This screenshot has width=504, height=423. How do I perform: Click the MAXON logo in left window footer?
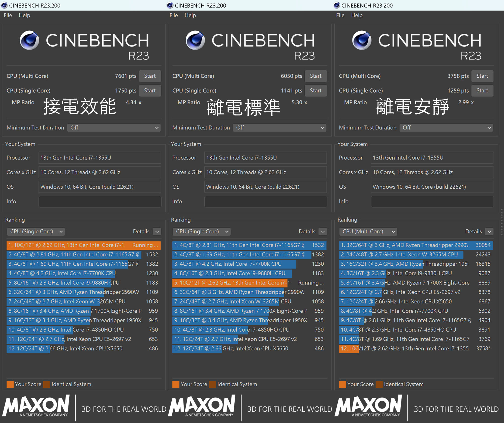36,406
